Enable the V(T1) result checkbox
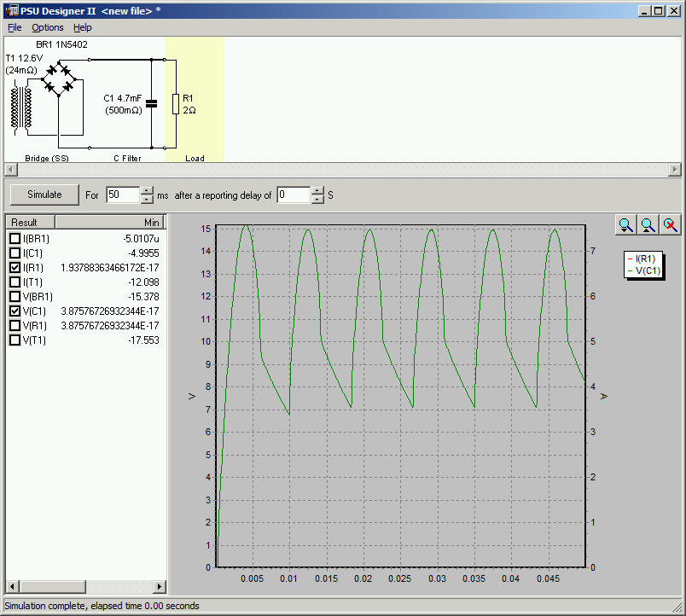The height and width of the screenshot is (616, 686). pyautogui.click(x=15, y=340)
